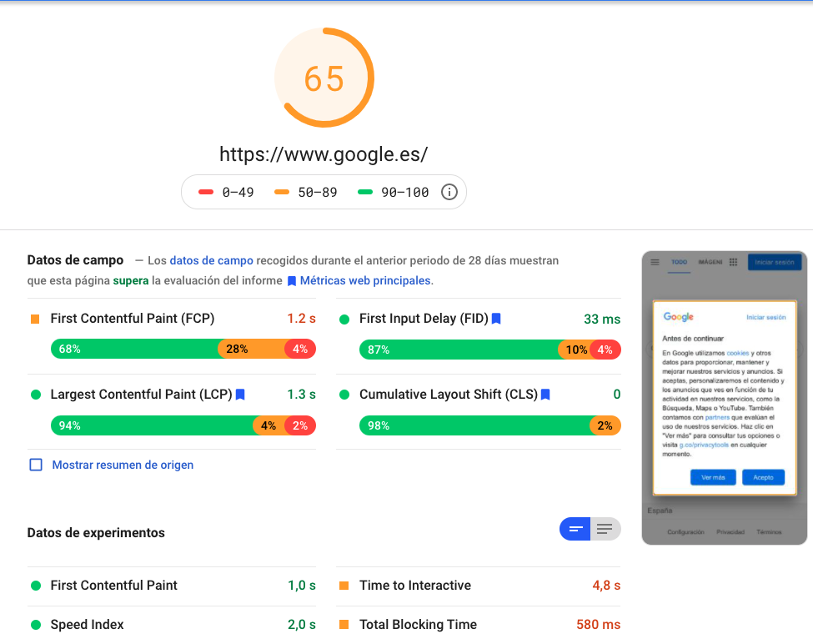Click the Mostrar resumen de origen label
This screenshot has width=813, height=644.
pos(123,465)
